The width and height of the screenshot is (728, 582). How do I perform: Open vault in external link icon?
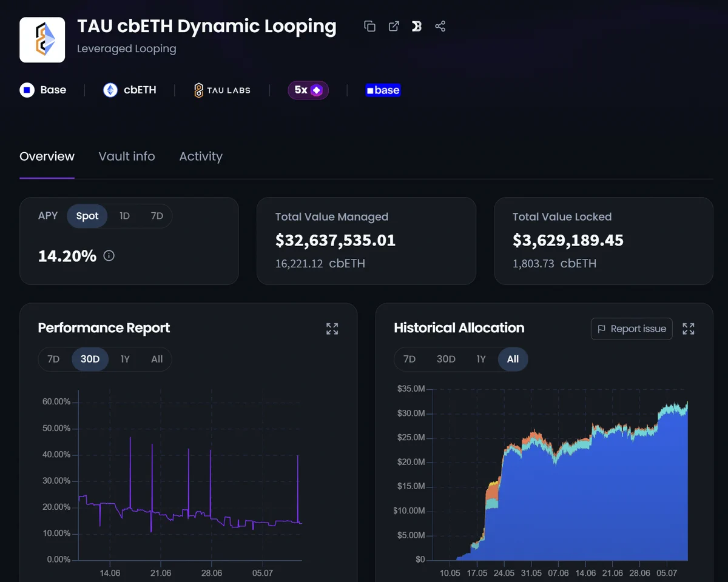394,26
